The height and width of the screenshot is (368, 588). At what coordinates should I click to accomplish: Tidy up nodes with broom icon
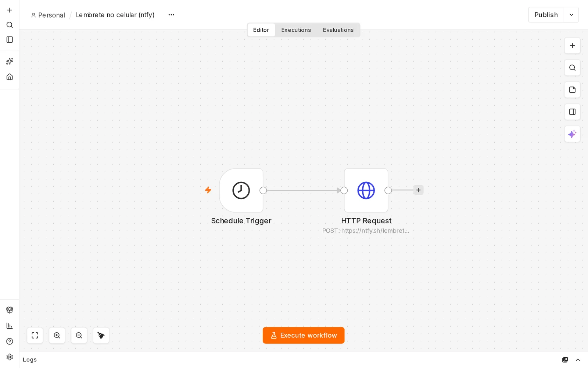[101, 335]
